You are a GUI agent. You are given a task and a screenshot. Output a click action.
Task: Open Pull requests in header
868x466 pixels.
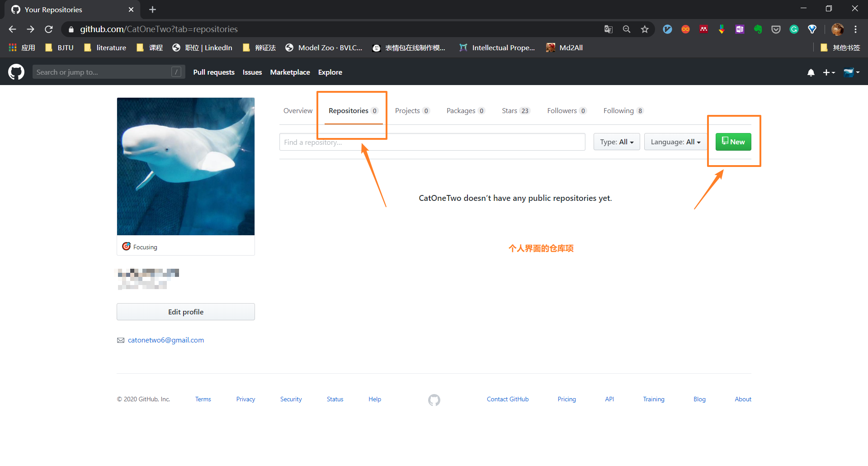[214, 72]
